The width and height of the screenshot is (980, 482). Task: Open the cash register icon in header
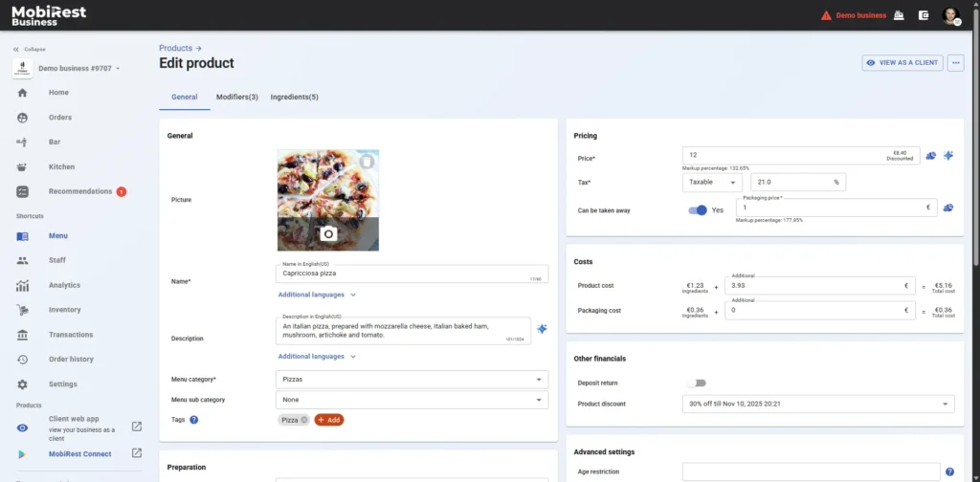tap(899, 15)
